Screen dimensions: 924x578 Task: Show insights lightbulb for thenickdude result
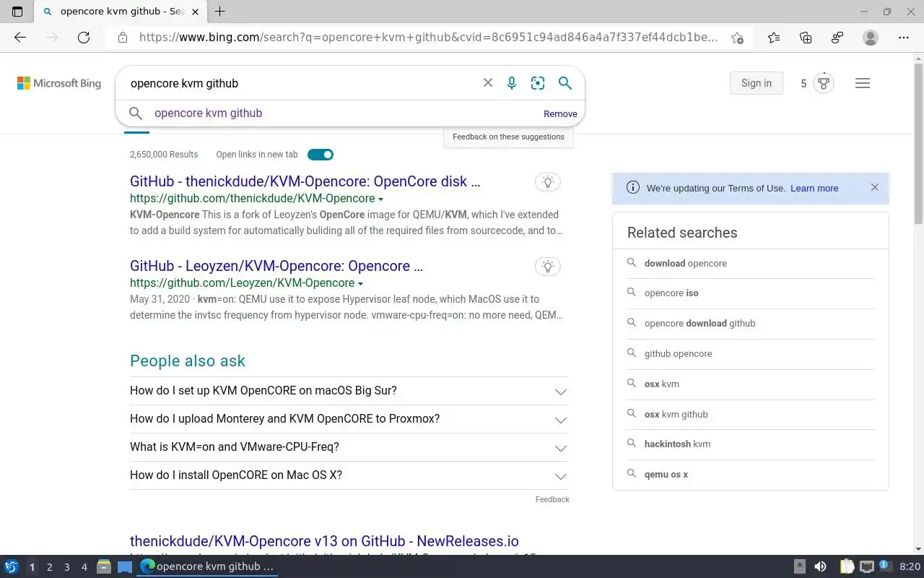click(548, 182)
